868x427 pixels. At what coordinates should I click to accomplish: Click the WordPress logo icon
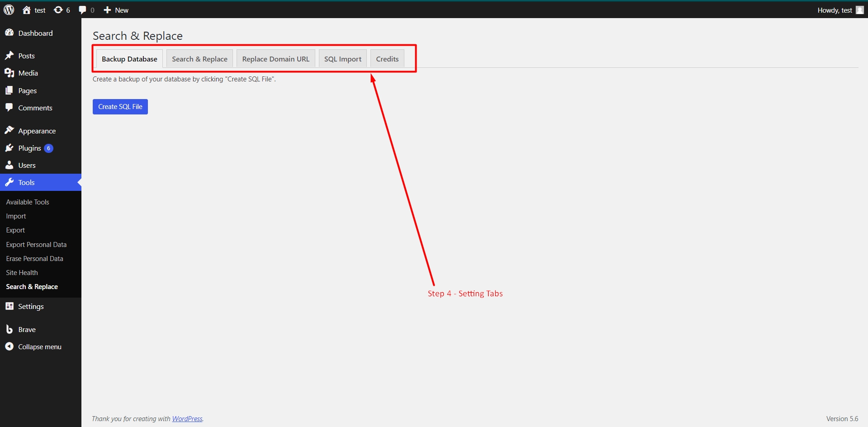9,10
